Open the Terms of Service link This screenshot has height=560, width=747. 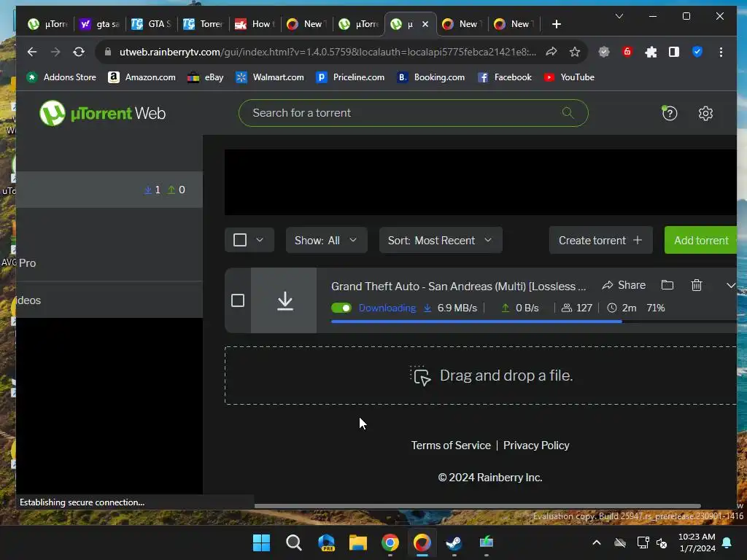(451, 446)
